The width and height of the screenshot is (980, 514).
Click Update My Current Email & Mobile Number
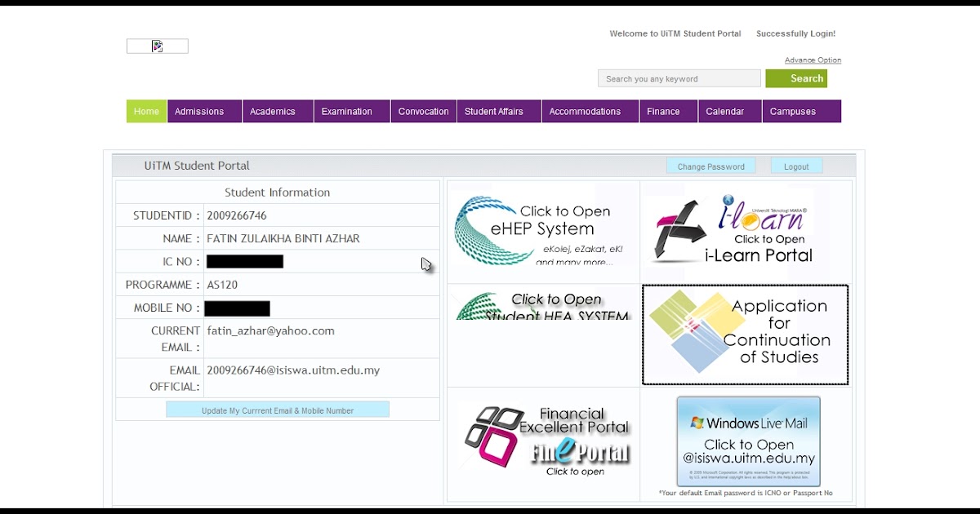pos(278,410)
